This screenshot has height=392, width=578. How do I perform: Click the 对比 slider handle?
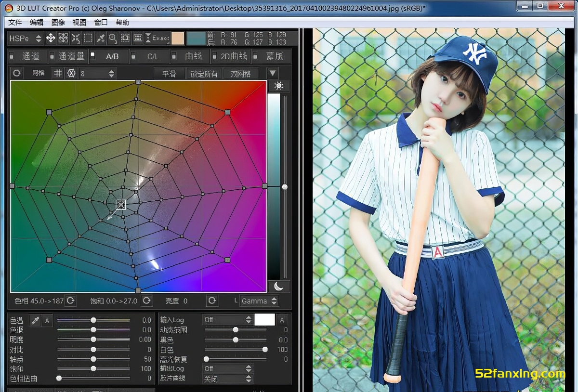click(93, 350)
